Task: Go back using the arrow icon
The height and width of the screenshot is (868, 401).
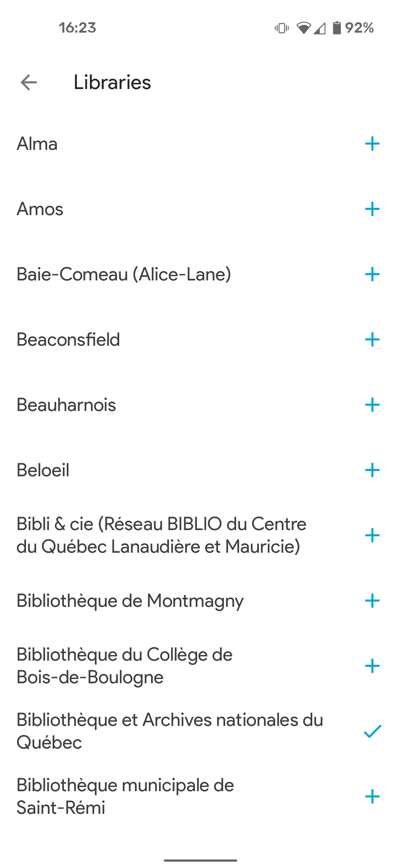Action: click(29, 82)
